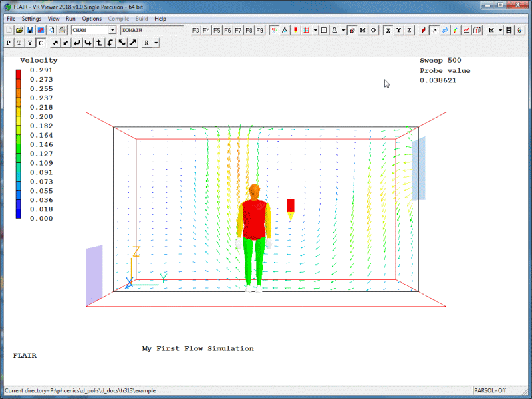
Task: Click the animation film strip icon
Action: coord(509,30)
